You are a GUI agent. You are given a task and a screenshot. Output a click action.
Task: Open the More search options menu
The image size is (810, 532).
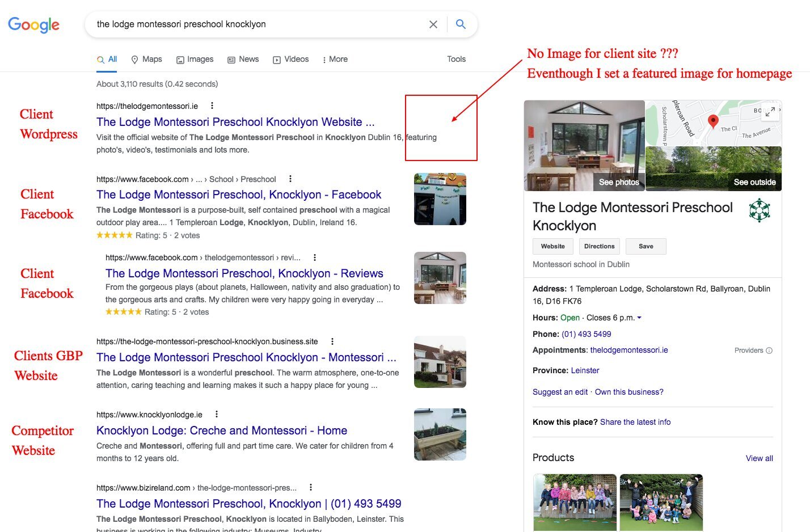coord(335,59)
